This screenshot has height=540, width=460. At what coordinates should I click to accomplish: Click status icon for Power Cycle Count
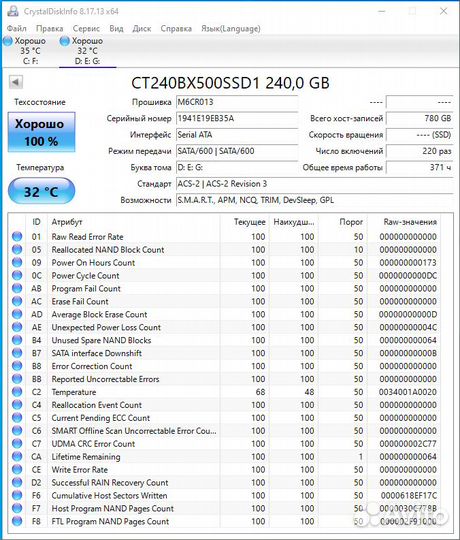[x=17, y=276]
